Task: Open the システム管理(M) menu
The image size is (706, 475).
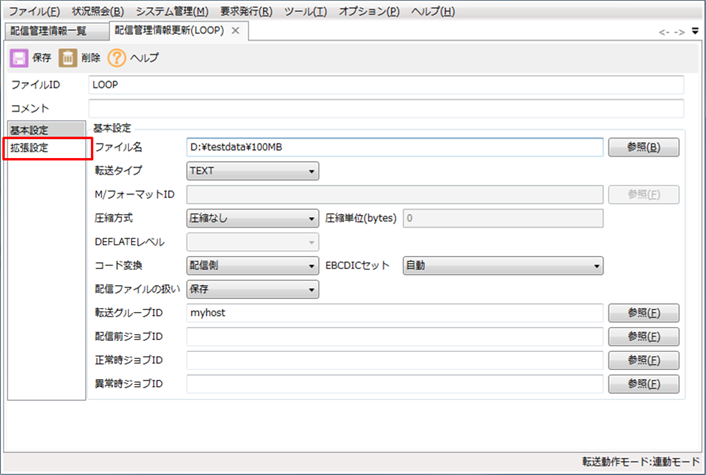Action: [171, 11]
